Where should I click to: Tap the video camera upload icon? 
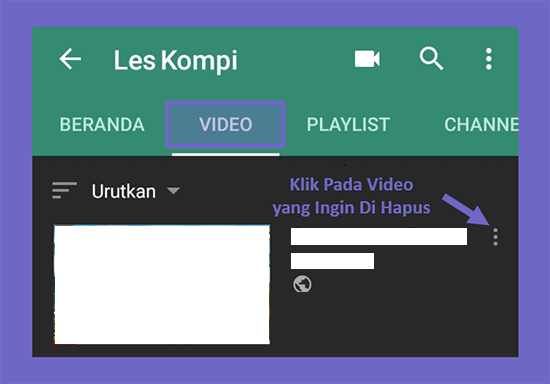(x=367, y=59)
